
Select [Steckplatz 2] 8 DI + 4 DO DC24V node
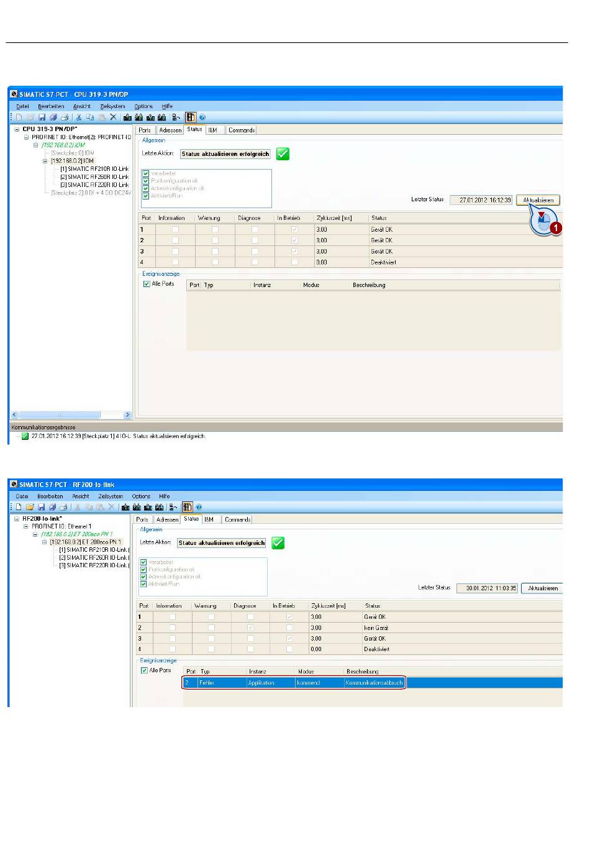(91, 193)
